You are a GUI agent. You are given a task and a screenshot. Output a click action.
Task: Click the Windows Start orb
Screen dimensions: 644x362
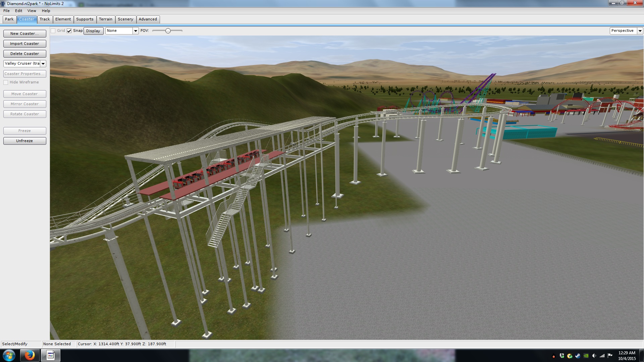coord(9,355)
